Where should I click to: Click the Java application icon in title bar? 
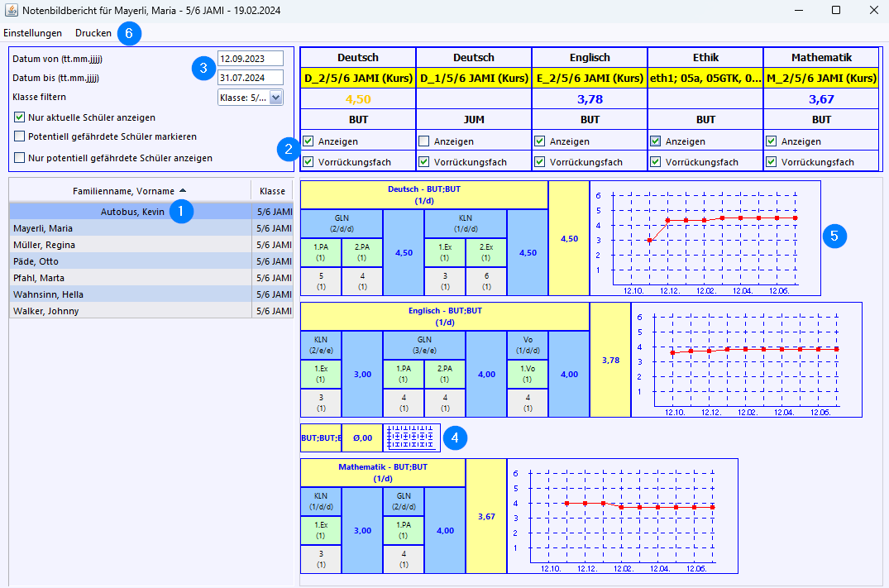11,10
